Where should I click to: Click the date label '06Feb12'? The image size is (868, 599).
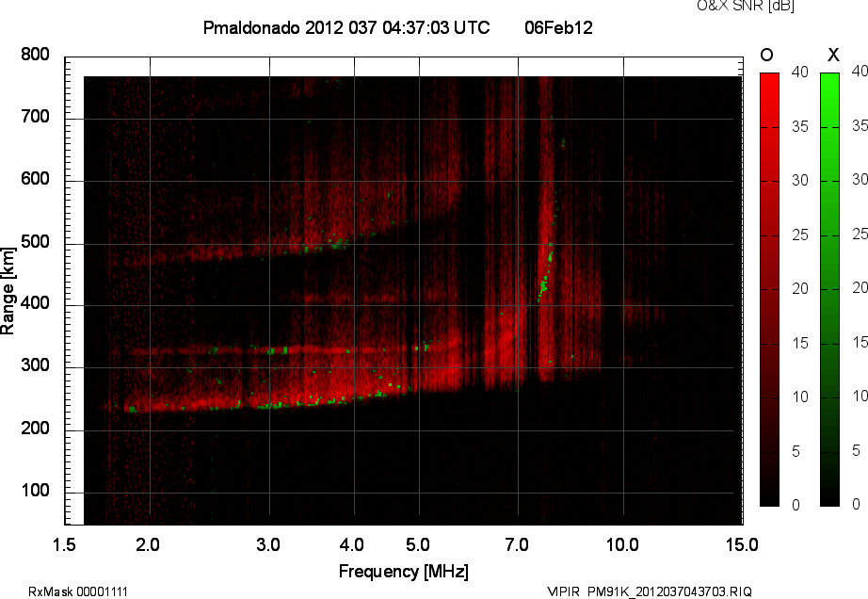click(558, 27)
